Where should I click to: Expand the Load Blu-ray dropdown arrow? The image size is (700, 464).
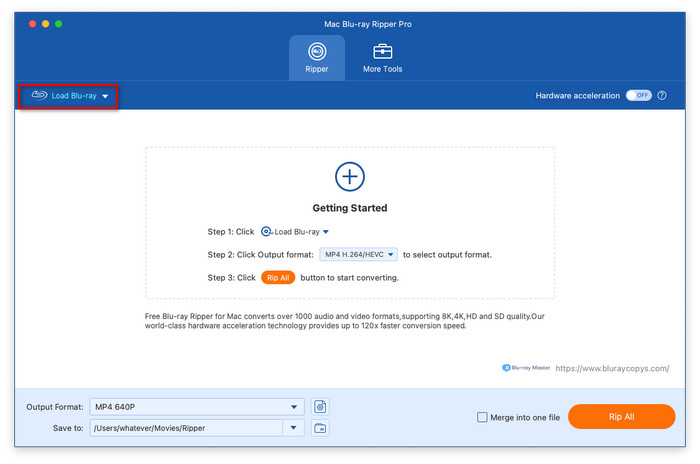pos(105,97)
